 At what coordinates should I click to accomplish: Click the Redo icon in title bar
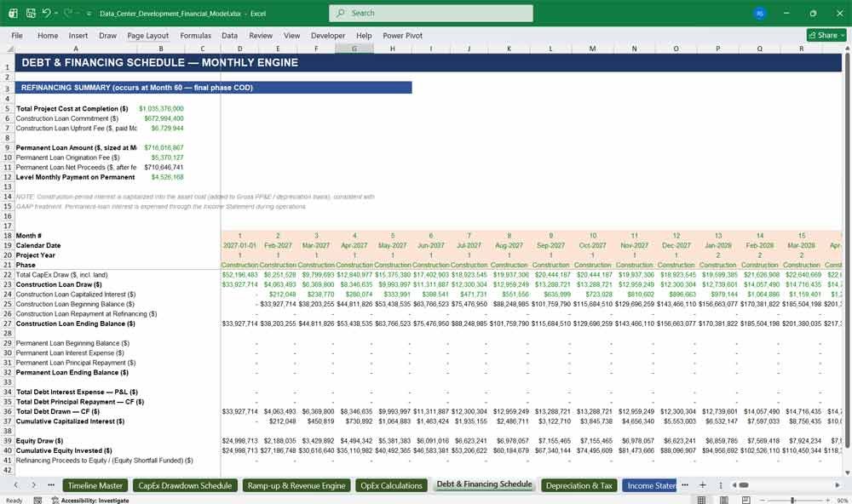click(x=68, y=13)
